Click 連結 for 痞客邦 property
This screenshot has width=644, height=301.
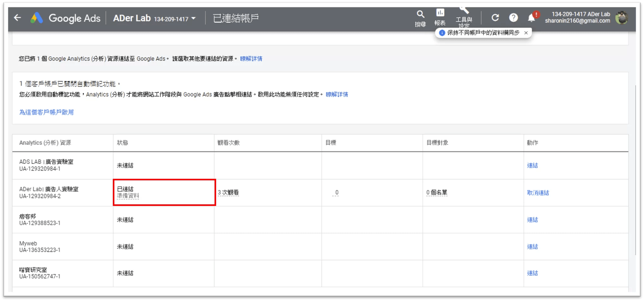pos(532,220)
